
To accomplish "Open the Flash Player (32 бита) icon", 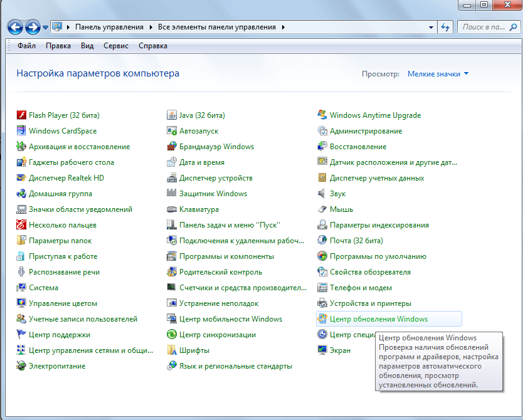I will pyautogui.click(x=21, y=115).
